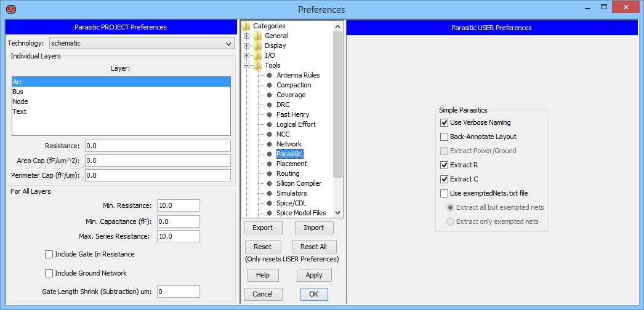Expand the General category node

pyautogui.click(x=246, y=36)
